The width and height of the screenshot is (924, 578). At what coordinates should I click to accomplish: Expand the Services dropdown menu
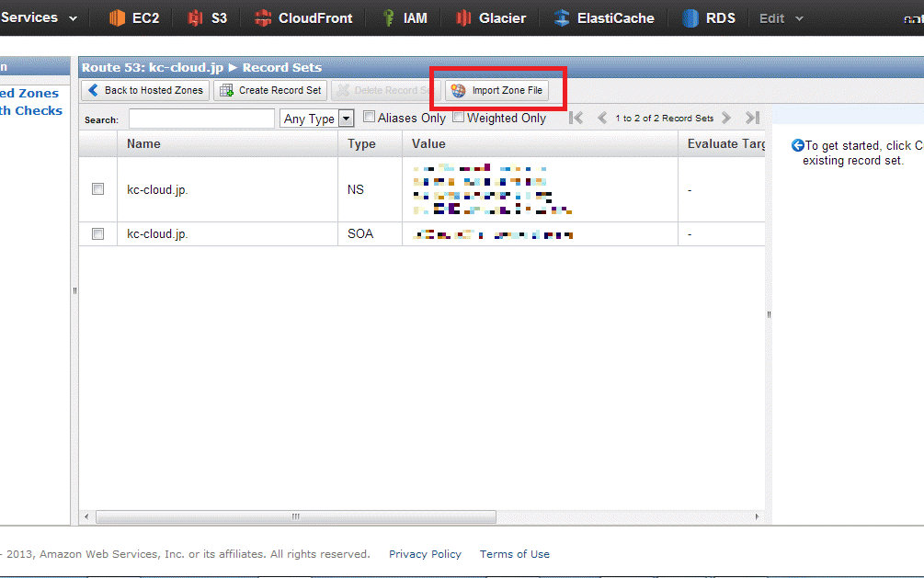point(39,17)
